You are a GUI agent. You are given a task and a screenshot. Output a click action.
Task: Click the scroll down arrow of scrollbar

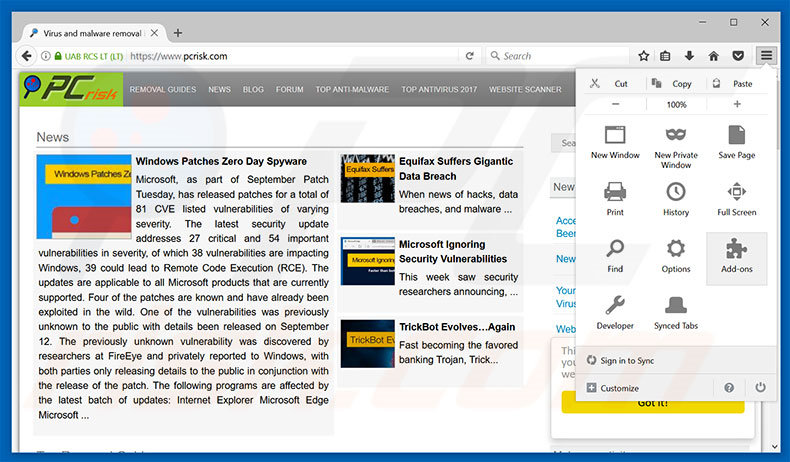point(774,446)
